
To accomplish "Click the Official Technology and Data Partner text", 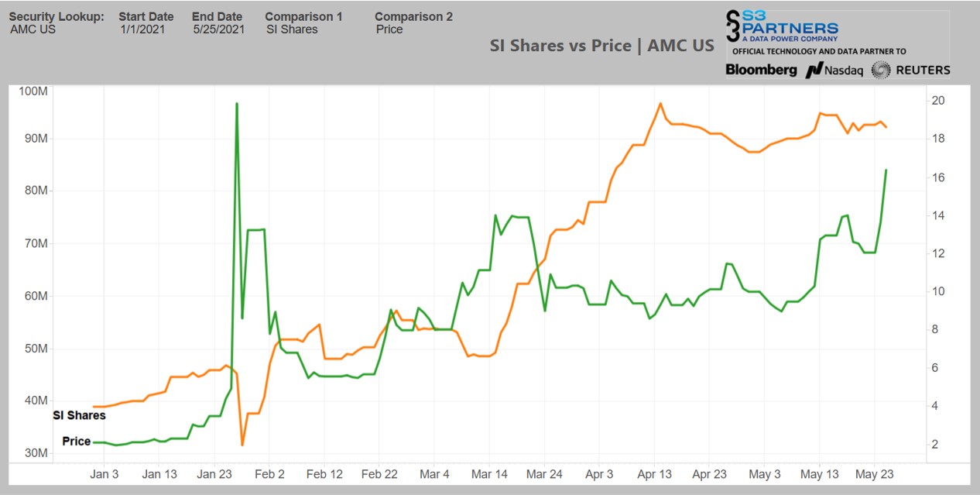I will pyautogui.click(x=819, y=51).
